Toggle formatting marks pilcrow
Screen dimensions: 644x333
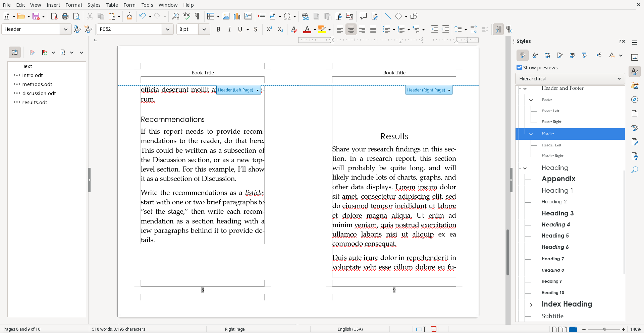[x=198, y=16]
